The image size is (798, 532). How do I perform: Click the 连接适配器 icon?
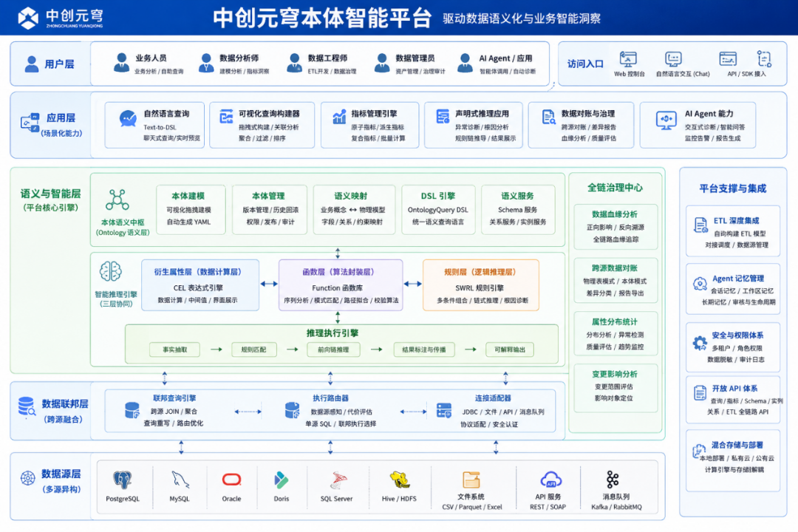(444, 410)
